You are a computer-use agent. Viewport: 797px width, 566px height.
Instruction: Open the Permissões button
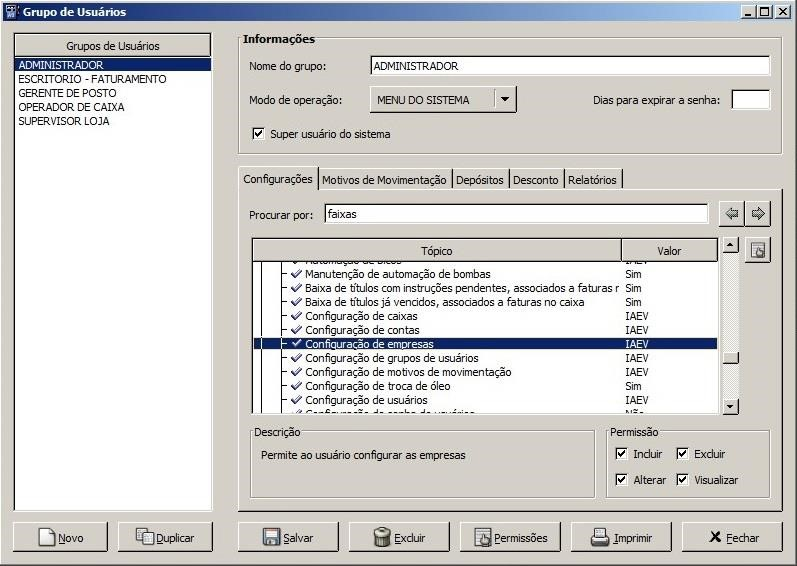[510, 537]
